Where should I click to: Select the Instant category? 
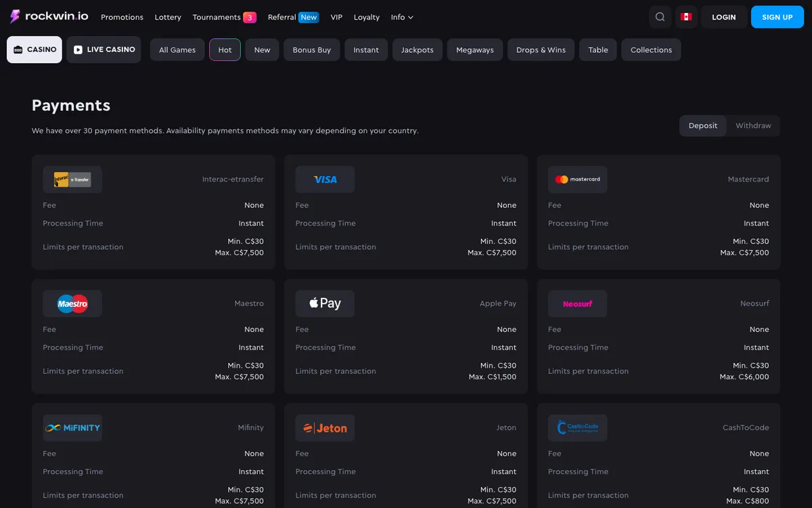(366, 50)
